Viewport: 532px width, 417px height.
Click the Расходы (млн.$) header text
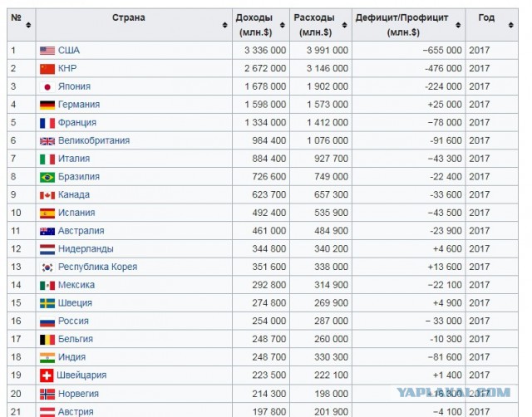coord(314,25)
